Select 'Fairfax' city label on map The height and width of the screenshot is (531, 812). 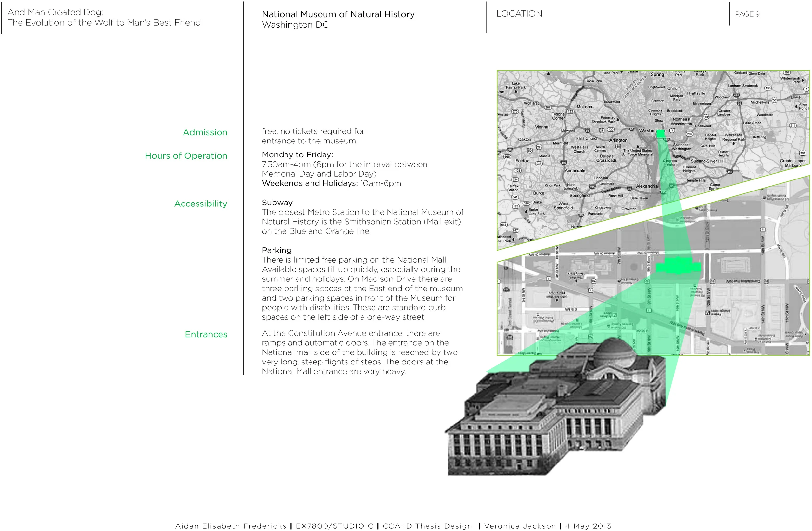522,161
